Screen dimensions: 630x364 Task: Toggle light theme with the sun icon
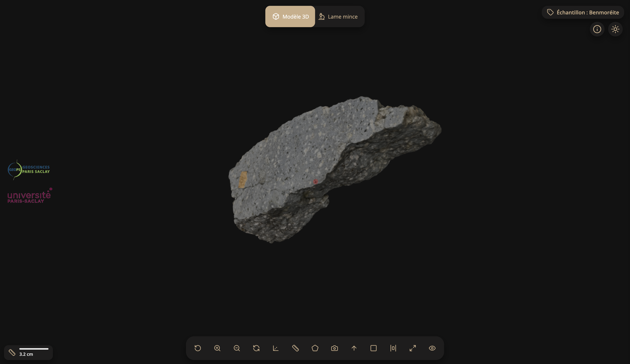pyautogui.click(x=615, y=29)
